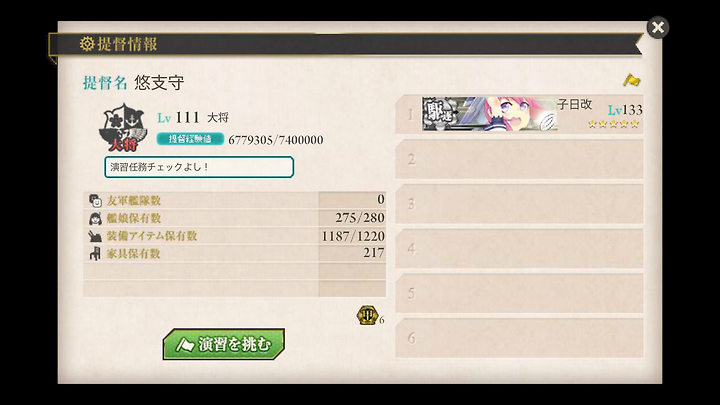Click the 甲 medal icon
This screenshot has height=405, width=720.
pos(367,315)
